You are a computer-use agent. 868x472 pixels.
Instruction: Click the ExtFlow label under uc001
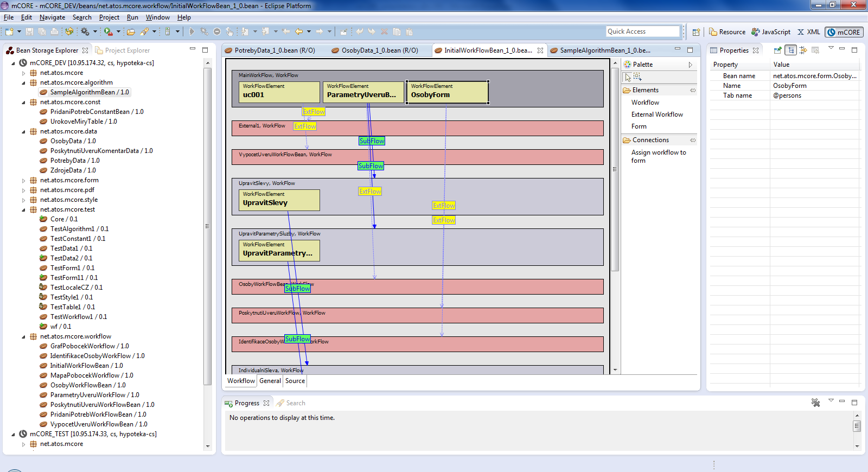pyautogui.click(x=314, y=112)
